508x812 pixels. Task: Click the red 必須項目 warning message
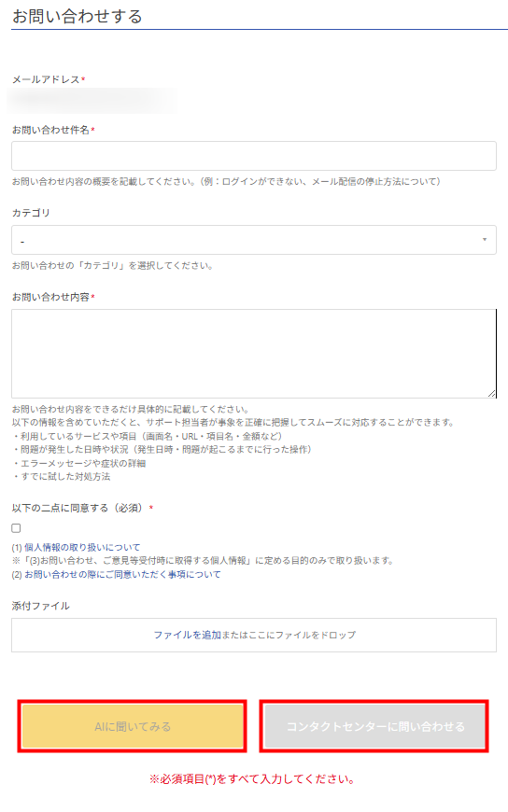click(252, 778)
